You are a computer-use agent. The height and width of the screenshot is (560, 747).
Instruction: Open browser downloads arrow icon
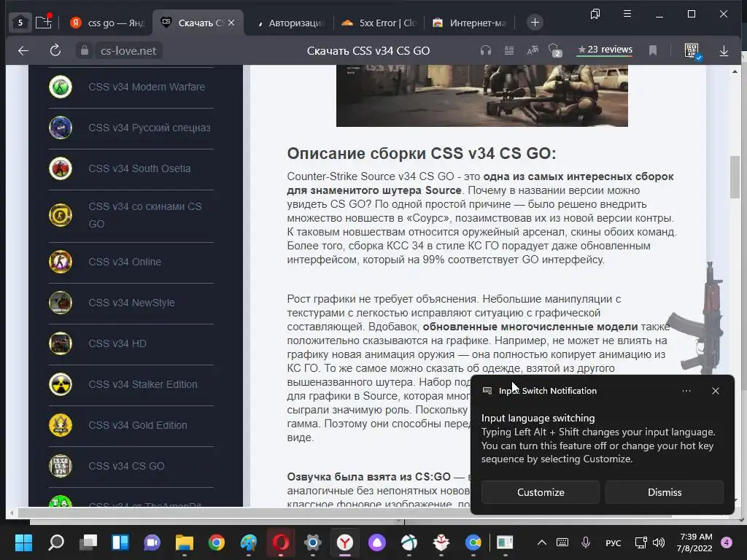(x=724, y=50)
